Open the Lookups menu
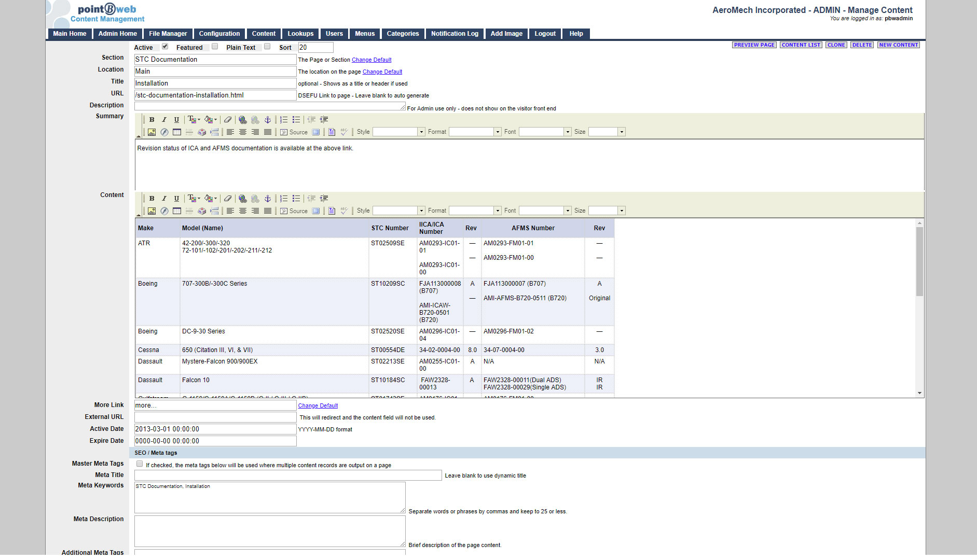This screenshot has width=977, height=560. click(301, 34)
